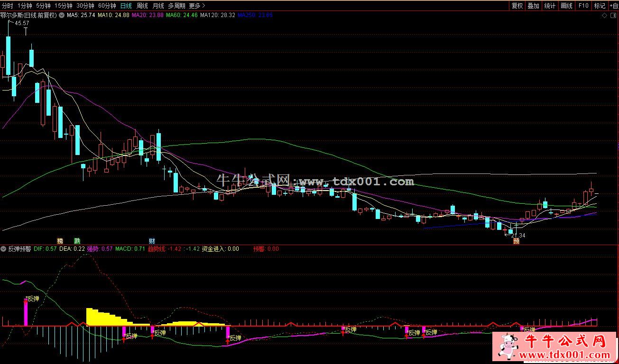619x364 pixels.
Task: Click the MA5: 25.74 label
Action: point(81,15)
